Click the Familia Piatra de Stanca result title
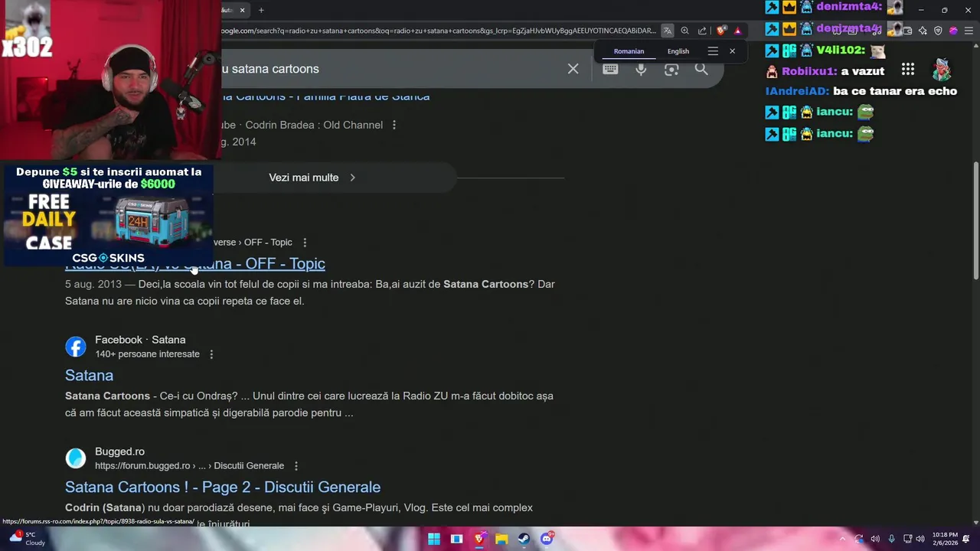The height and width of the screenshot is (551, 980). [325, 96]
